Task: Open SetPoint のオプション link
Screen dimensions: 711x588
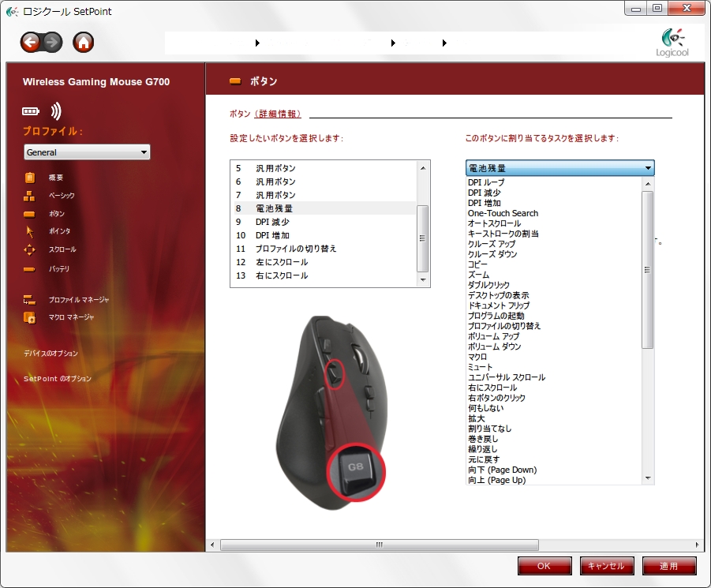Action: [x=58, y=379]
